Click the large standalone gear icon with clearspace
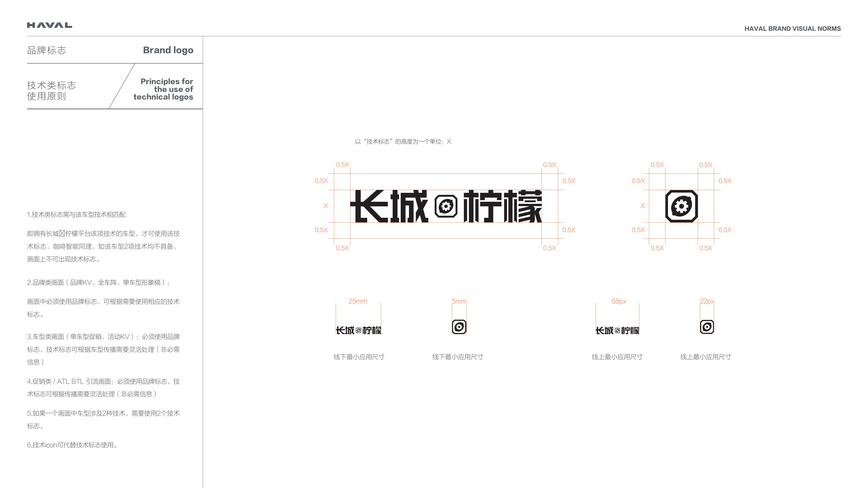Viewport: 868px width, 488px height. [681, 206]
